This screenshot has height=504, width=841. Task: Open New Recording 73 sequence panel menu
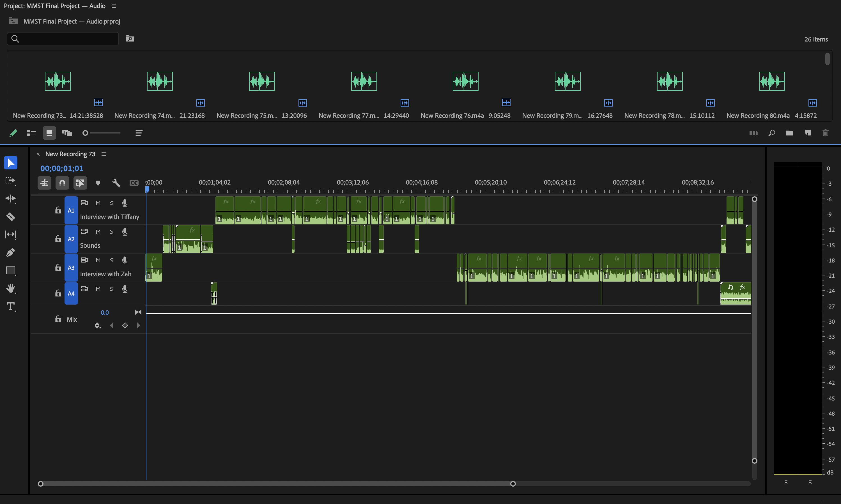[104, 154]
